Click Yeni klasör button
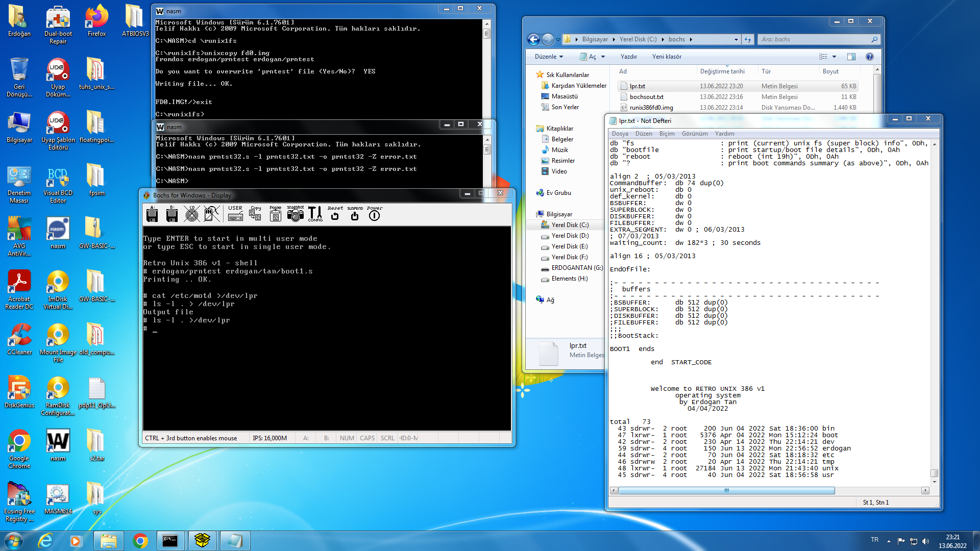The height and width of the screenshot is (551, 980). pos(667,57)
